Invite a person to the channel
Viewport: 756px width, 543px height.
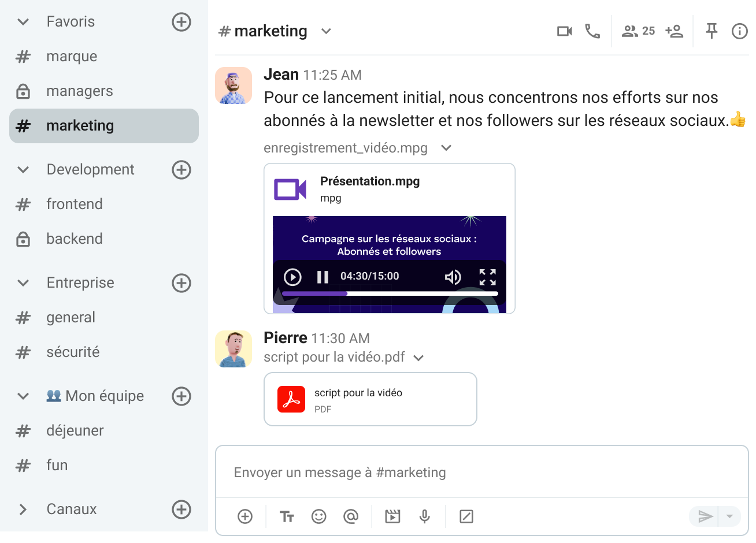pyautogui.click(x=675, y=31)
